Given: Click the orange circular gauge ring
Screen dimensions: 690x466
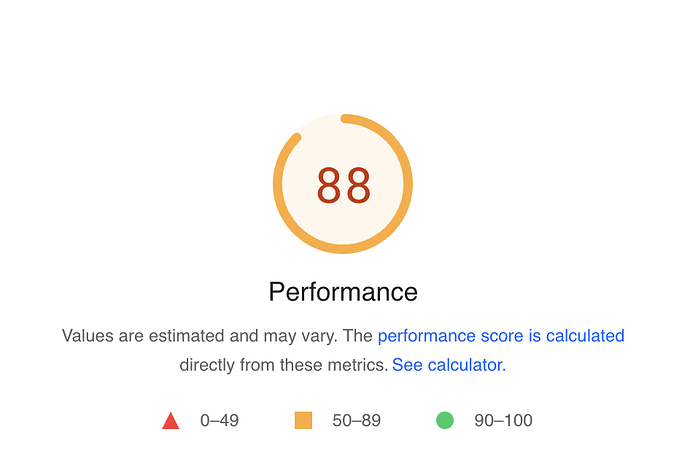Looking at the screenshot, I should [277, 185].
